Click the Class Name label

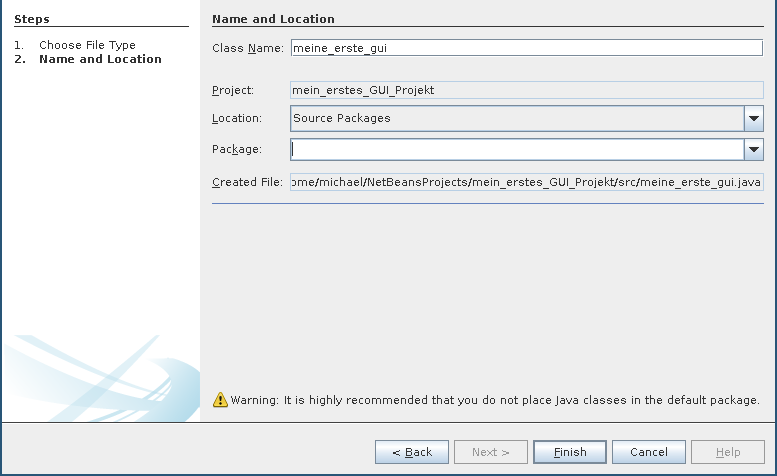point(248,48)
